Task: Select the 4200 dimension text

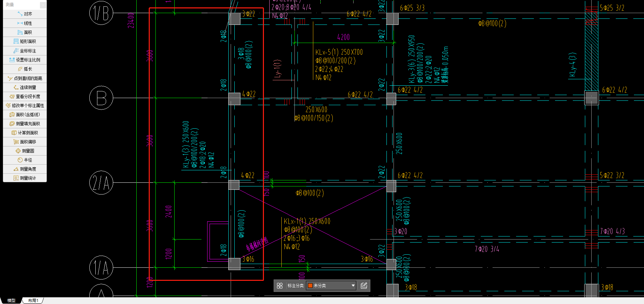Action: pyautogui.click(x=343, y=37)
